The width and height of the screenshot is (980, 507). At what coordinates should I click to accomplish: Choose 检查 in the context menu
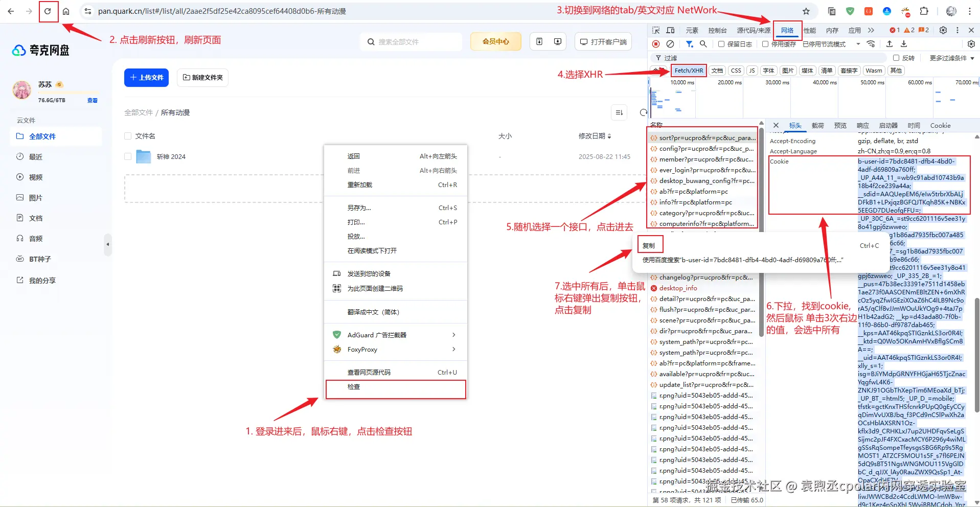(396, 387)
